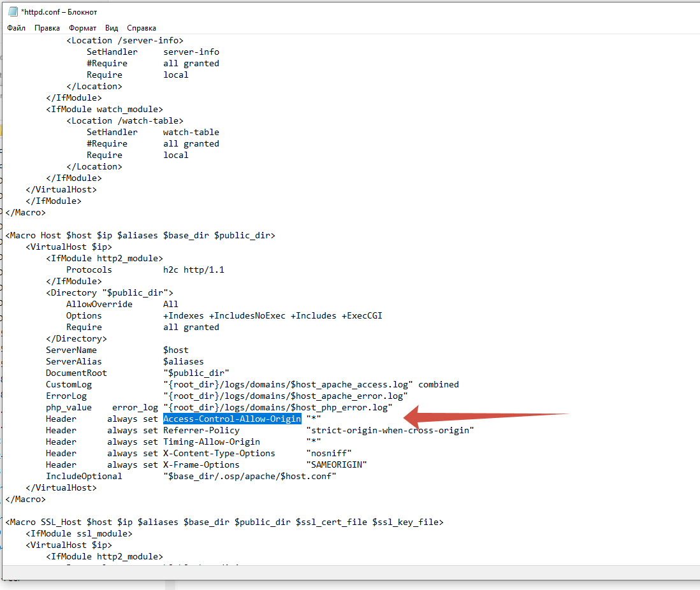The height and width of the screenshot is (590, 700).
Task: Click the ServerName directive
Action: pos(71,350)
